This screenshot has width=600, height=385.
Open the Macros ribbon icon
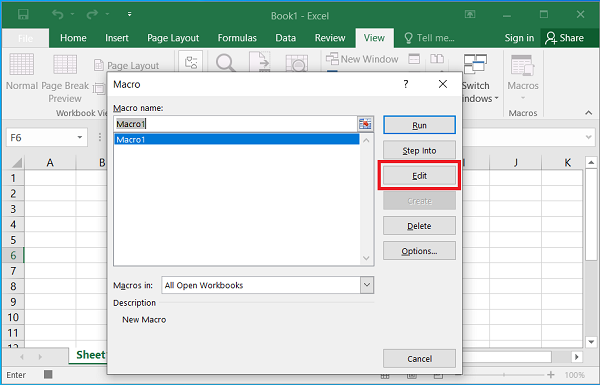pos(522,65)
